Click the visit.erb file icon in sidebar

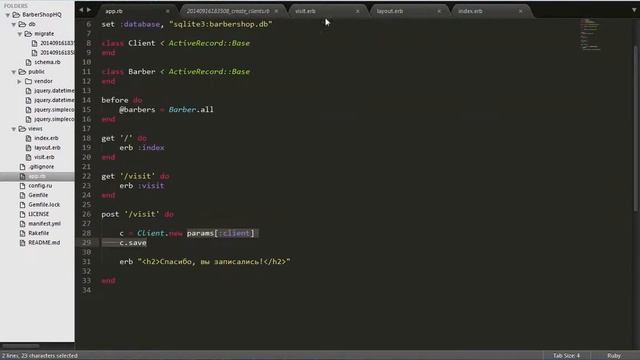pyautogui.click(x=29, y=157)
